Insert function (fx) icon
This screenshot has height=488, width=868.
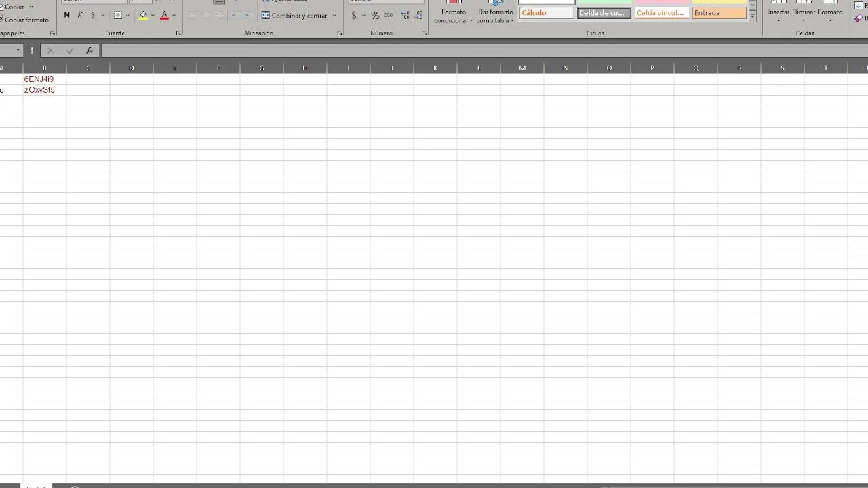(x=90, y=50)
